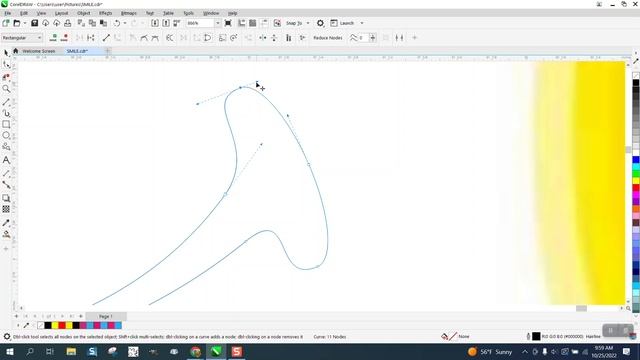Toggle Show Grid button
The height and width of the screenshot is (360, 640).
pos(253,23)
